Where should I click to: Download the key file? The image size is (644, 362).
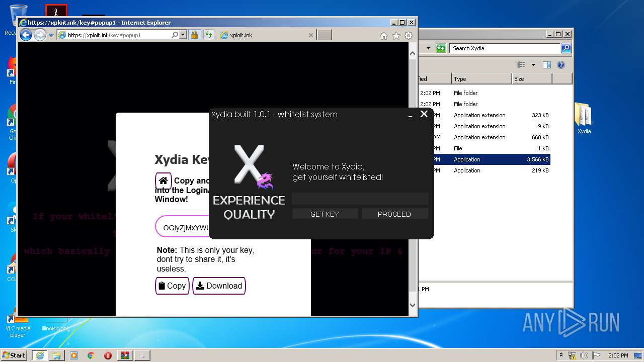[219, 286]
